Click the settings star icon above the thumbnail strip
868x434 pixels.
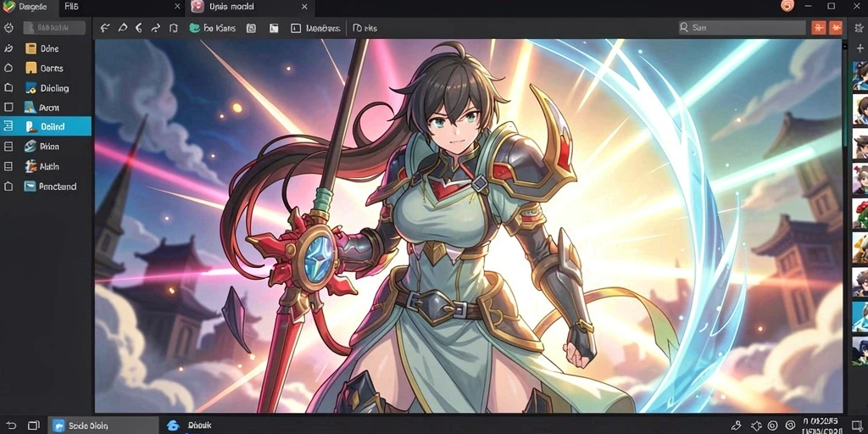pyautogui.click(x=860, y=27)
